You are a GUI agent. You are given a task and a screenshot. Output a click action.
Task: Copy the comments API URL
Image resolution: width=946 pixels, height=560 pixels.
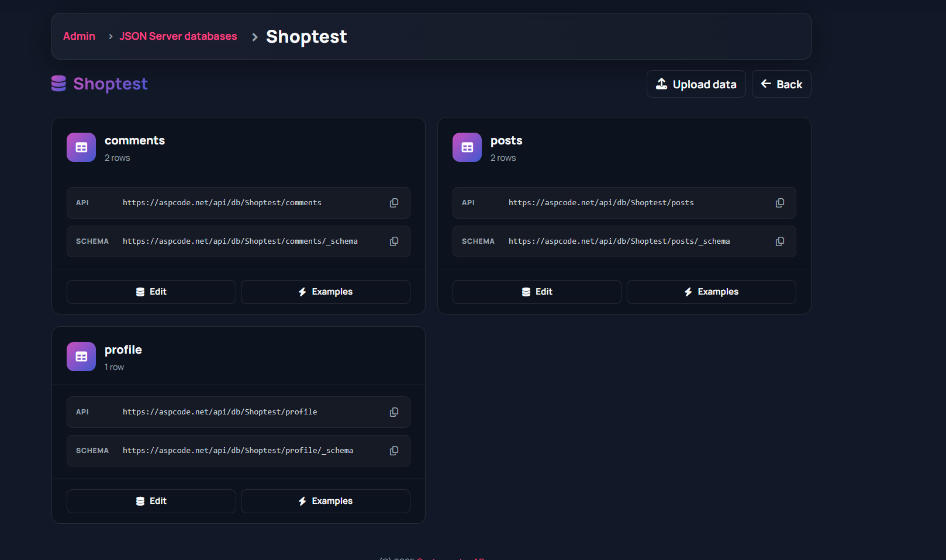[394, 203]
